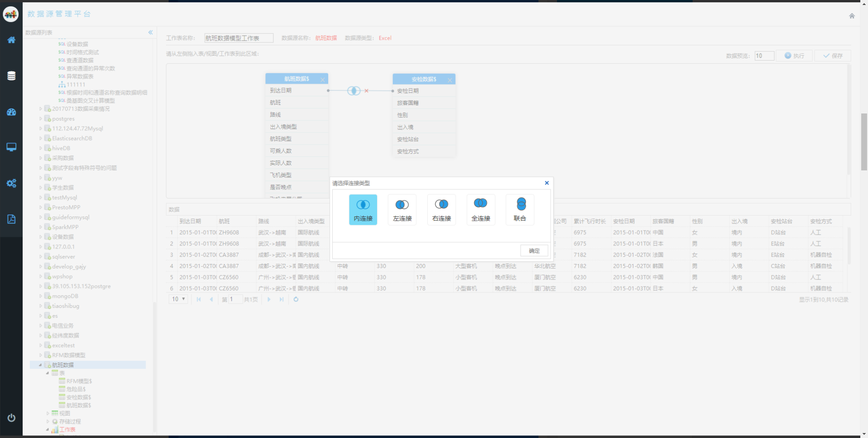Confirm the join type with 确定
Screen dimensions: 868x438
pyautogui.click(x=534, y=251)
